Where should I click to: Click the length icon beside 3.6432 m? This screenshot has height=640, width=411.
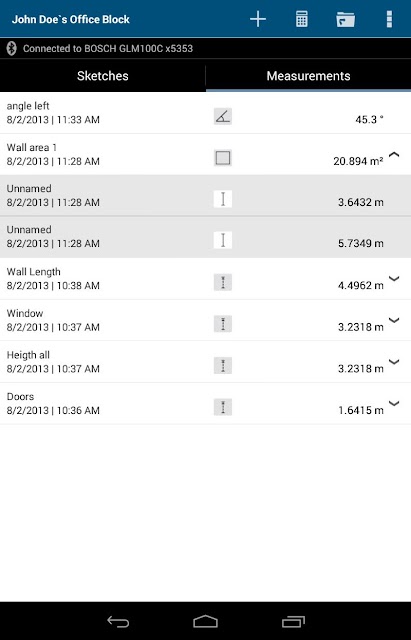pyautogui.click(x=223, y=199)
